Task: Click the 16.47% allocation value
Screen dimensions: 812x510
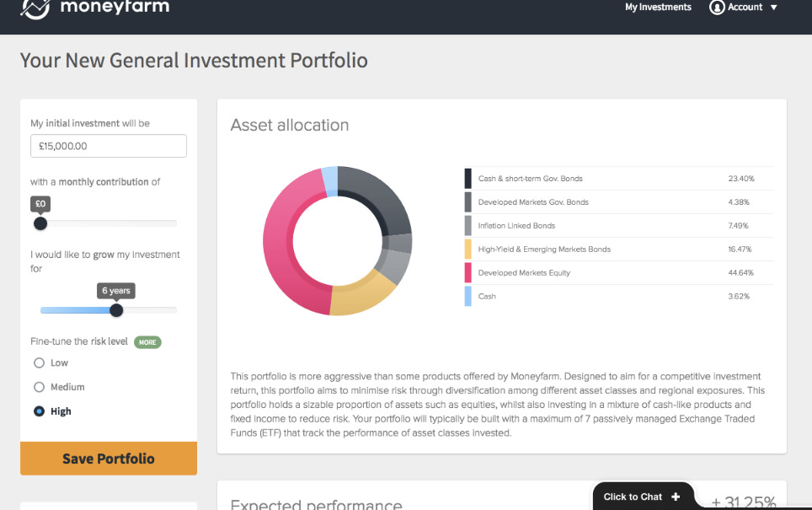Action: point(740,250)
